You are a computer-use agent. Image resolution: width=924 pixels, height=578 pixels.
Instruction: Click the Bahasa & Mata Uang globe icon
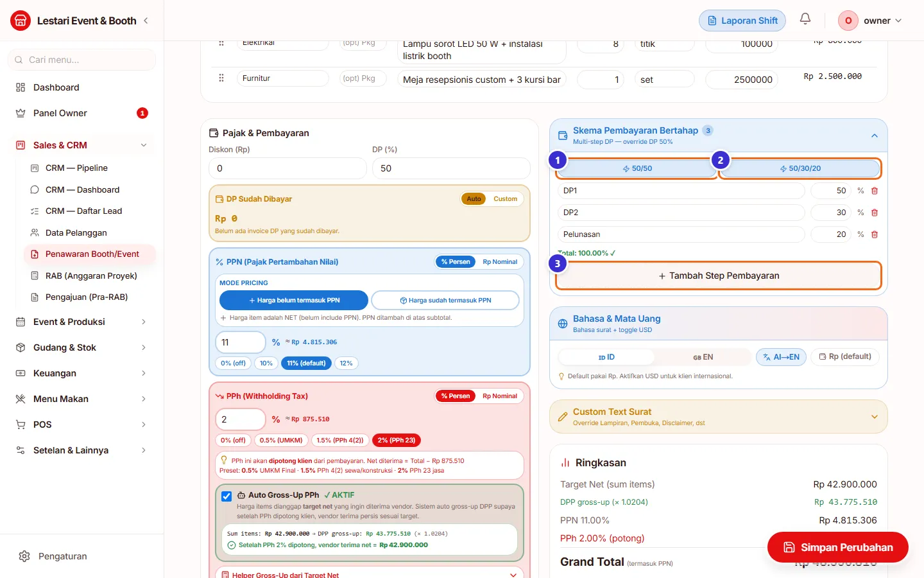[563, 324]
